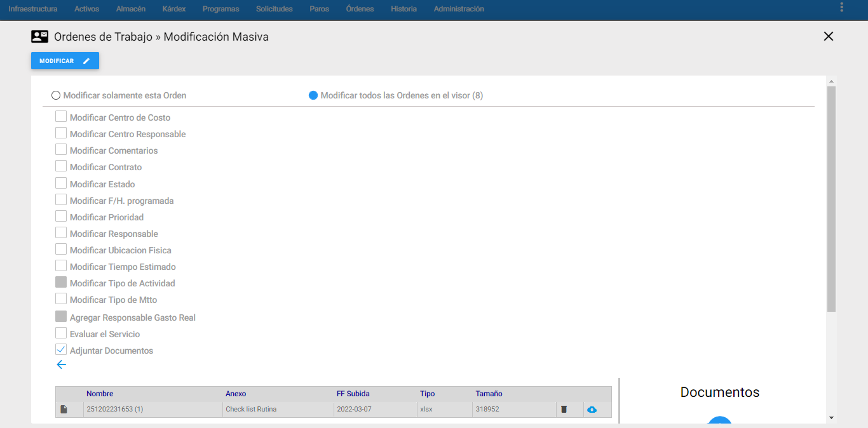Check Modificar Responsable
Viewport: 868px width, 428px height.
click(x=61, y=233)
